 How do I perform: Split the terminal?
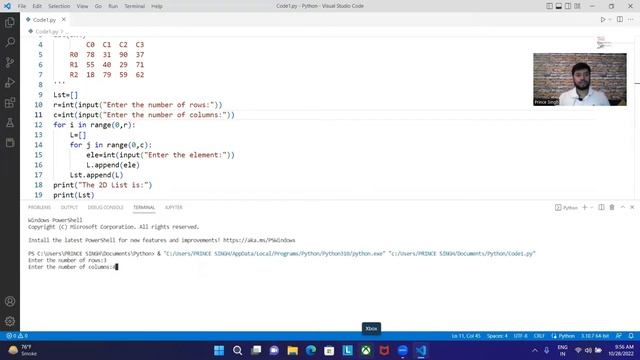pos(601,207)
